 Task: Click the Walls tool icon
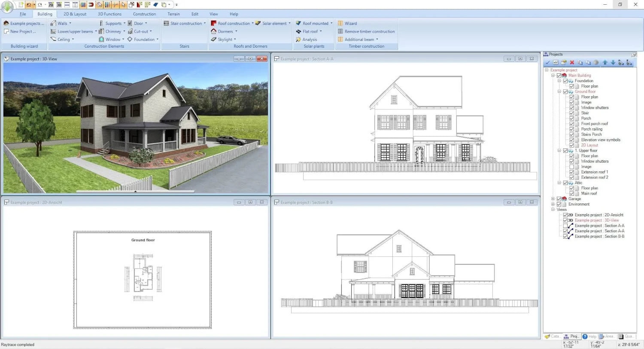[x=53, y=23]
